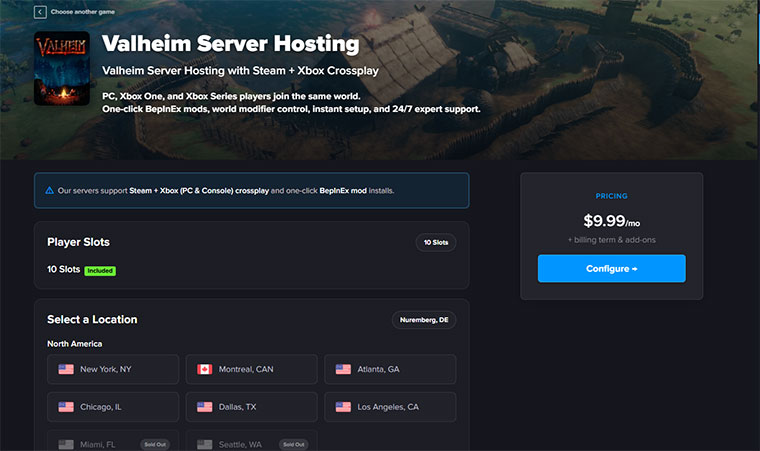This screenshot has width=760, height=451.
Task: Click the greyed flag icon next to Miami
Action: point(66,444)
